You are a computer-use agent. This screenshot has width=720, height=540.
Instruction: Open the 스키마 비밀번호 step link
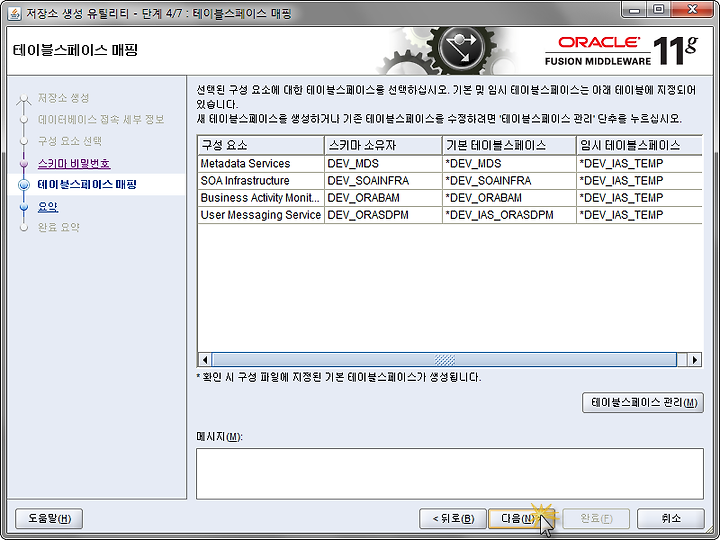(x=74, y=163)
